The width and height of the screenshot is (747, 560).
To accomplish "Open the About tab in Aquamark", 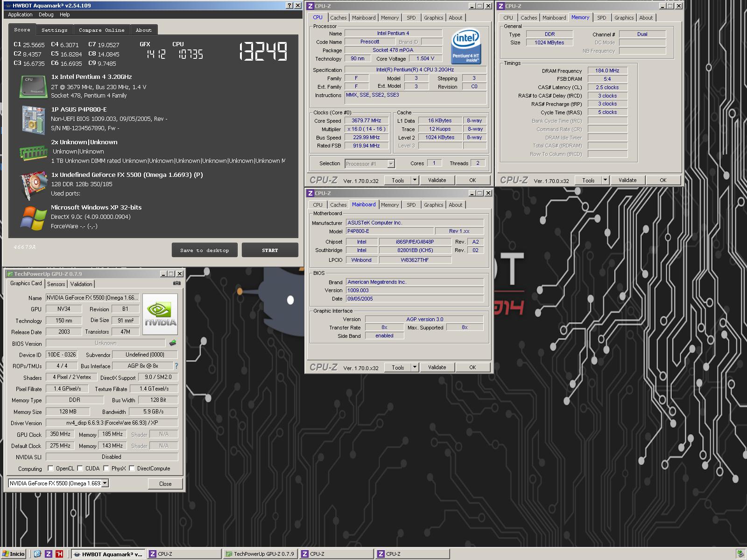I will (x=144, y=30).
